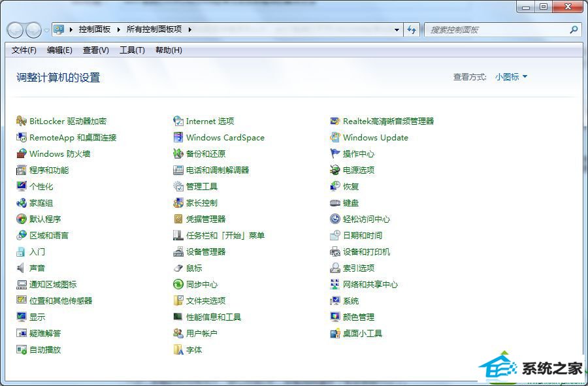Open the 电话和调制解调器 link
588x386 pixels.
click(x=218, y=170)
